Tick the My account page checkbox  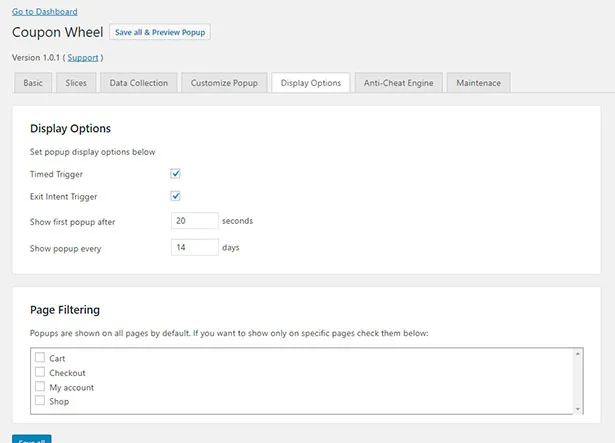(40, 387)
